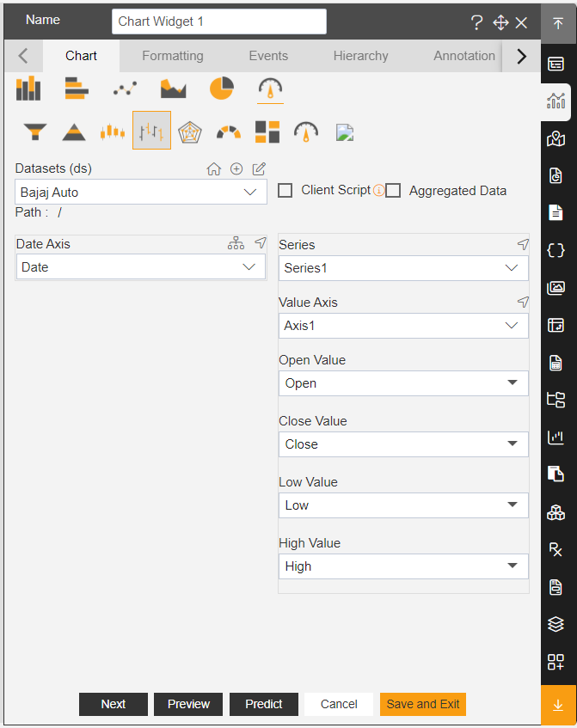Screen dimensions: 577x728
Task: Click the Rx prescription sidebar icon
Action: (556, 550)
